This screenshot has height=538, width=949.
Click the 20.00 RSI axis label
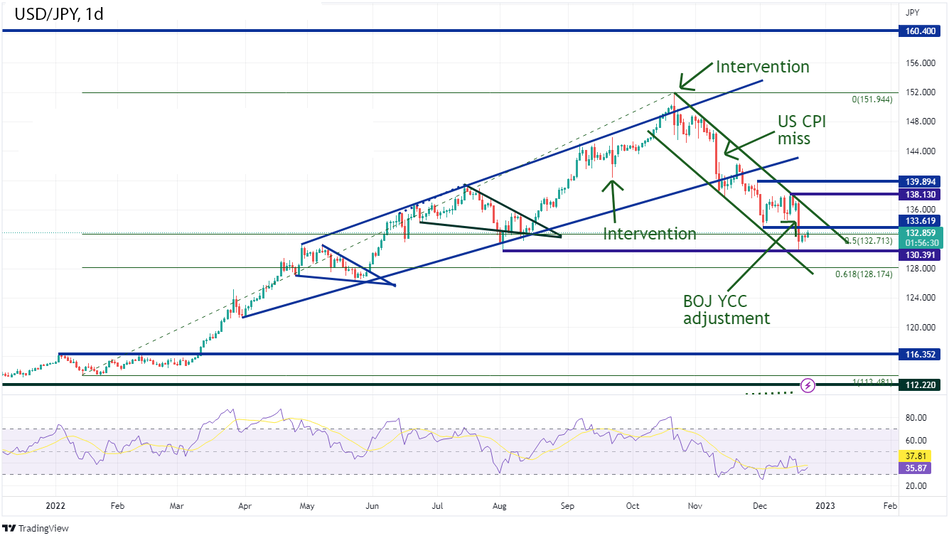click(916, 486)
